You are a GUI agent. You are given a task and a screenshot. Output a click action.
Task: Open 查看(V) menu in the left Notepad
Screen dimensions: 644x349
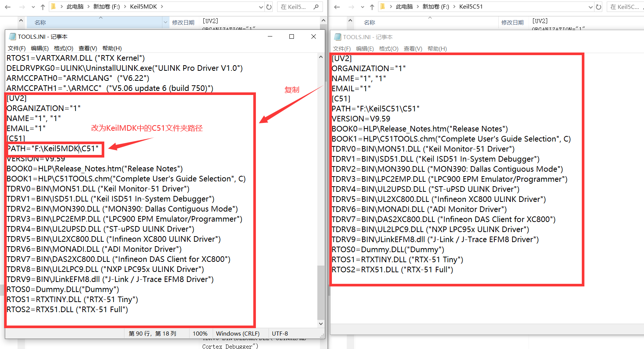[x=88, y=48]
